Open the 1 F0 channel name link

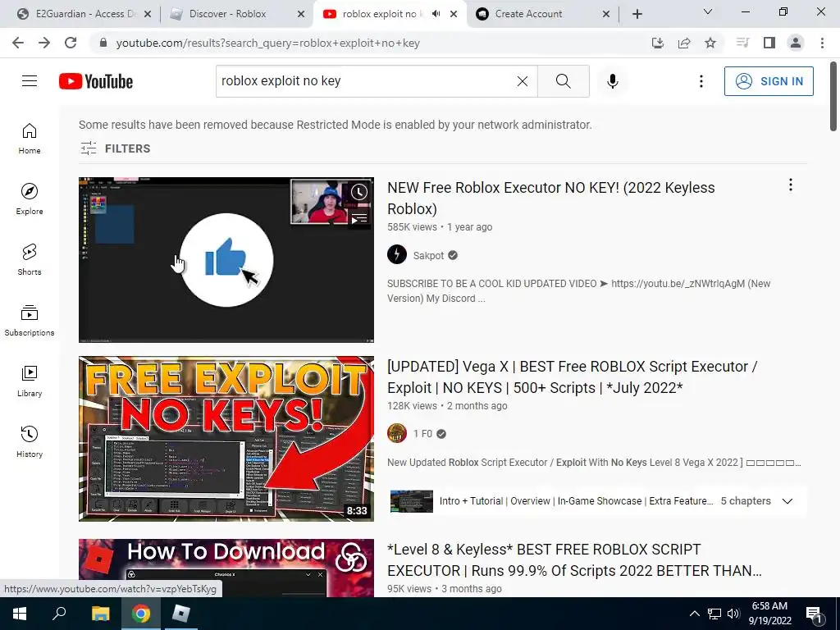(422, 434)
